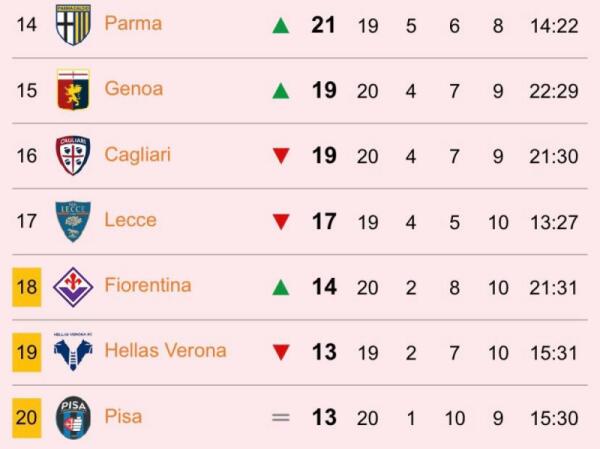Open the Parma team link
This screenshot has width=600, height=449.
click(x=133, y=23)
